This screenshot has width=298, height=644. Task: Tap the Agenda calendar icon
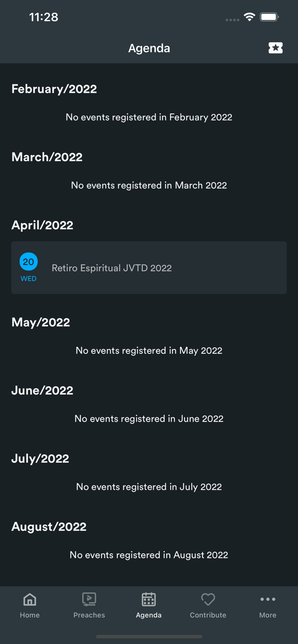pyautogui.click(x=149, y=599)
